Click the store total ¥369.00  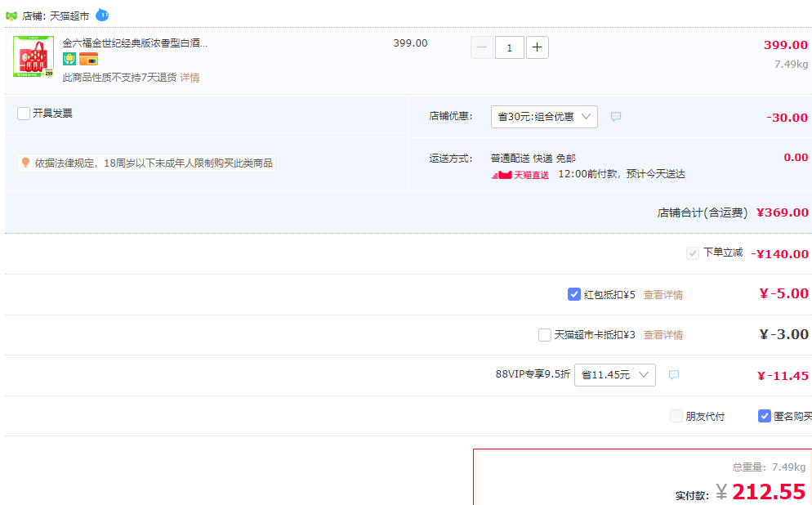783,212
